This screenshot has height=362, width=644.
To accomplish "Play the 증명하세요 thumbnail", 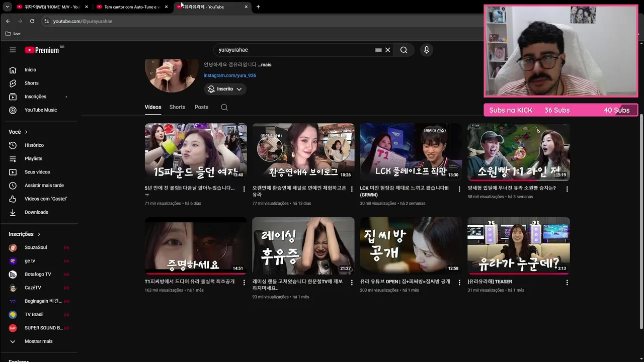I will [x=196, y=246].
